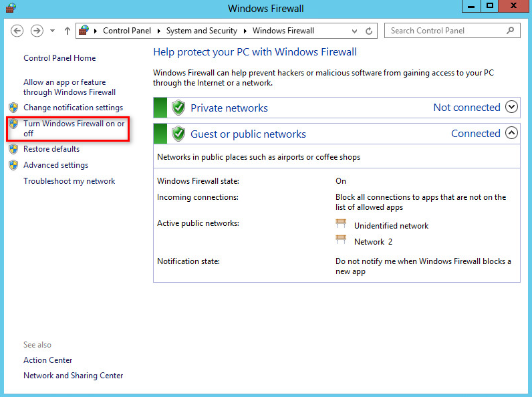Select System and Security in the breadcrumb
The height and width of the screenshot is (397, 532).
202,31
